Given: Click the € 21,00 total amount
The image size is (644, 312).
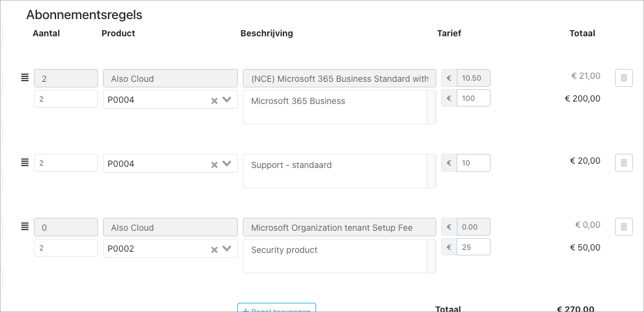Looking at the screenshot, I should (x=585, y=76).
